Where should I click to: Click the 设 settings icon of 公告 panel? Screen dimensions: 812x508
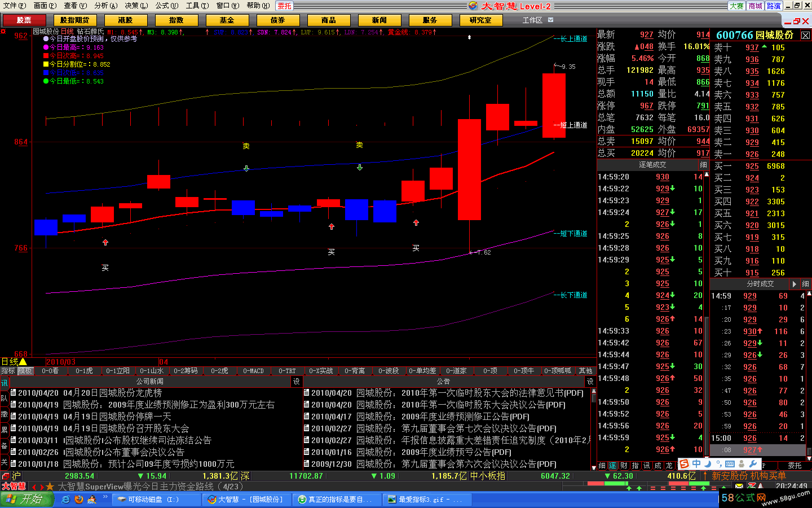coord(590,382)
